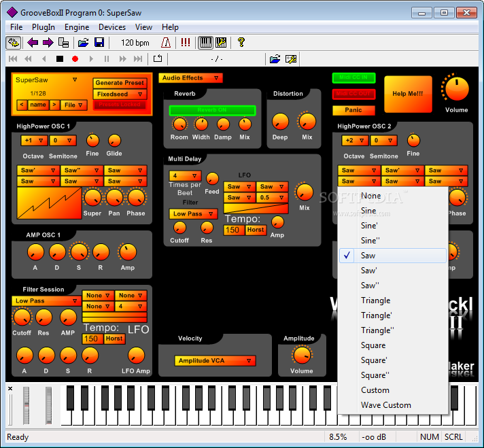The image size is (484, 448).
Task: Open the Amplitude VCA dropdown
Action: click(215, 360)
